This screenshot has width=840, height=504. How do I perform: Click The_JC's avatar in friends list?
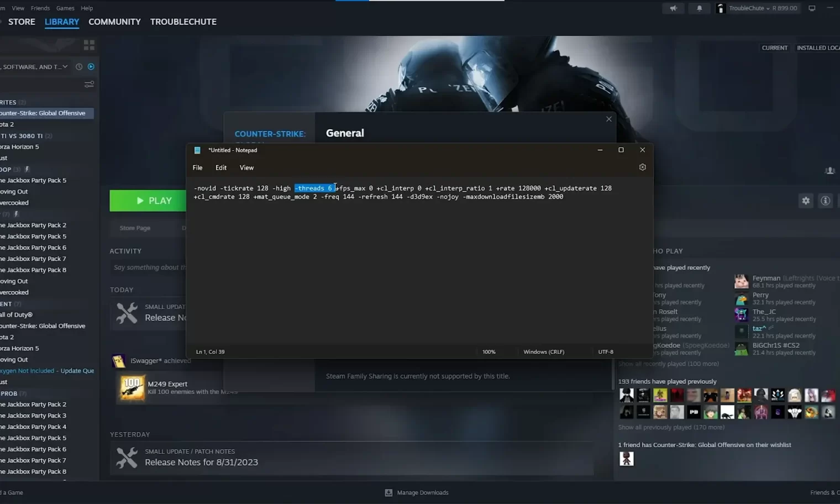coord(741,315)
